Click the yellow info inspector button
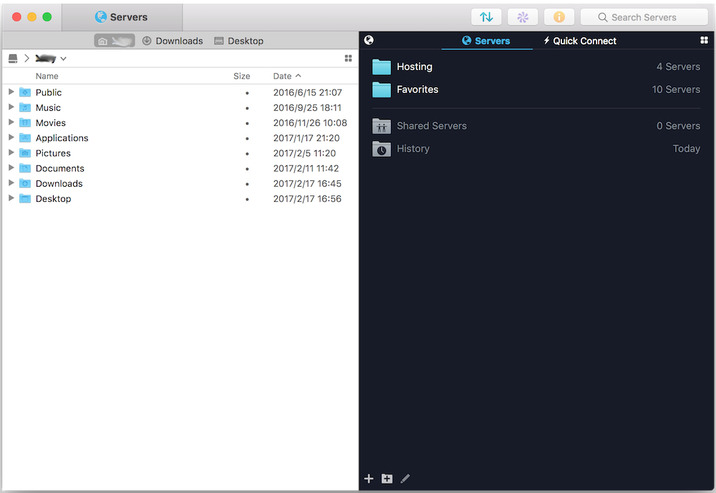This screenshot has width=716, height=493. (x=558, y=17)
